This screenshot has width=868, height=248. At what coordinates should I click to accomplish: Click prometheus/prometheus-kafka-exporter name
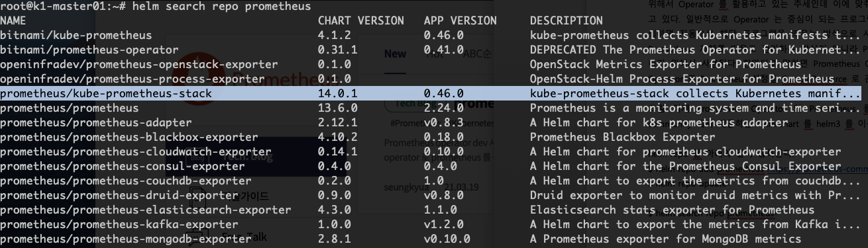[119, 224]
